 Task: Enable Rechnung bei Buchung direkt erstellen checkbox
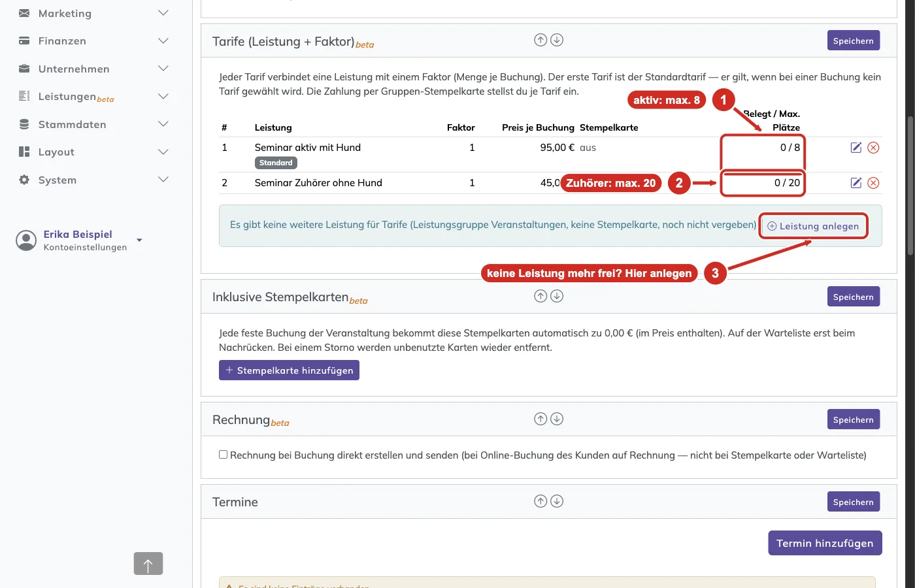(224, 455)
